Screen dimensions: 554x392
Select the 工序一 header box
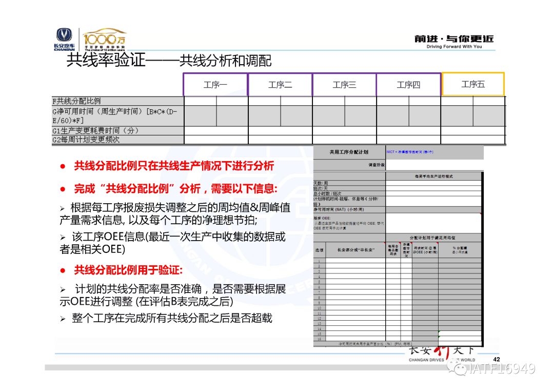(215, 85)
